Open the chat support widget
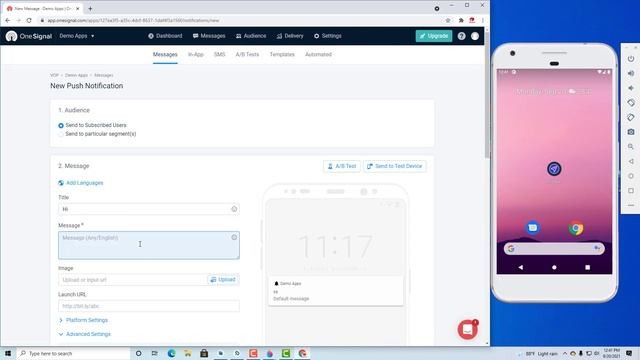 tap(468, 329)
